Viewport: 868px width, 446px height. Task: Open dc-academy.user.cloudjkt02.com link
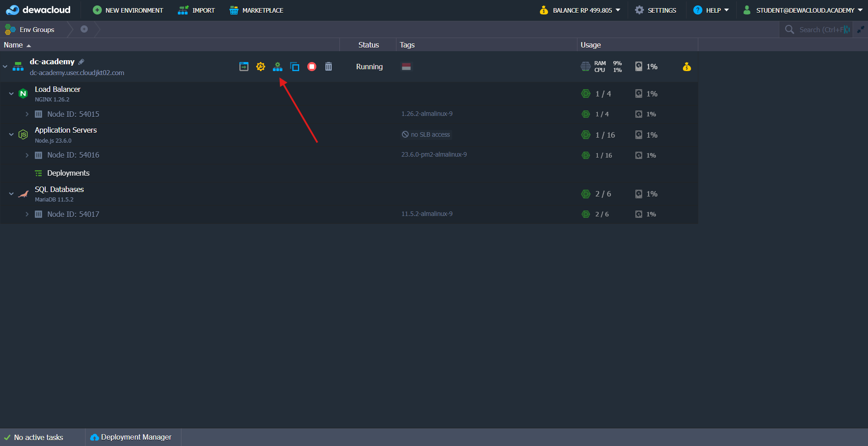[77, 73]
